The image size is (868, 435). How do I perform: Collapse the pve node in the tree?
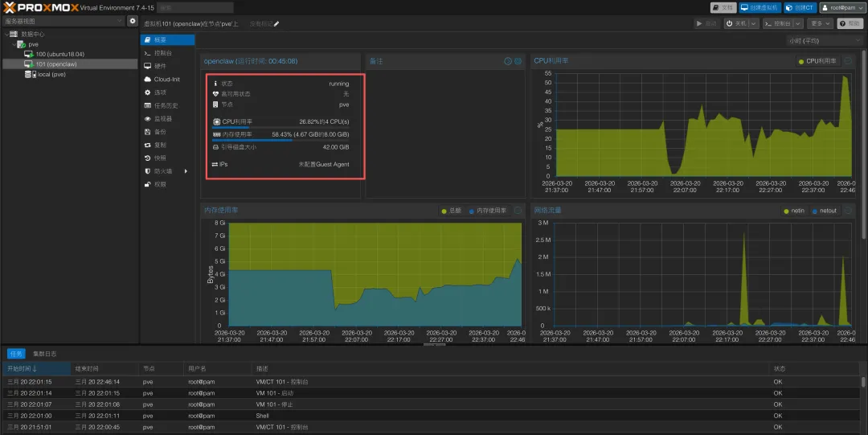(14, 44)
